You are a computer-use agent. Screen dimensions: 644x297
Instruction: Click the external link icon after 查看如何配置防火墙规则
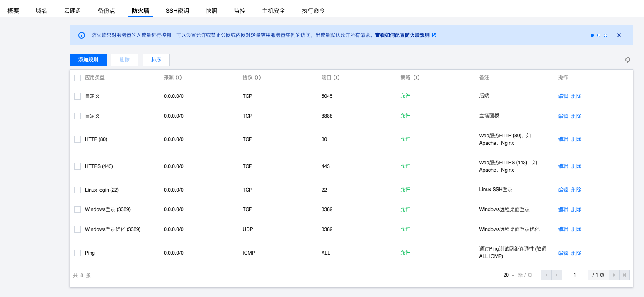pos(434,35)
